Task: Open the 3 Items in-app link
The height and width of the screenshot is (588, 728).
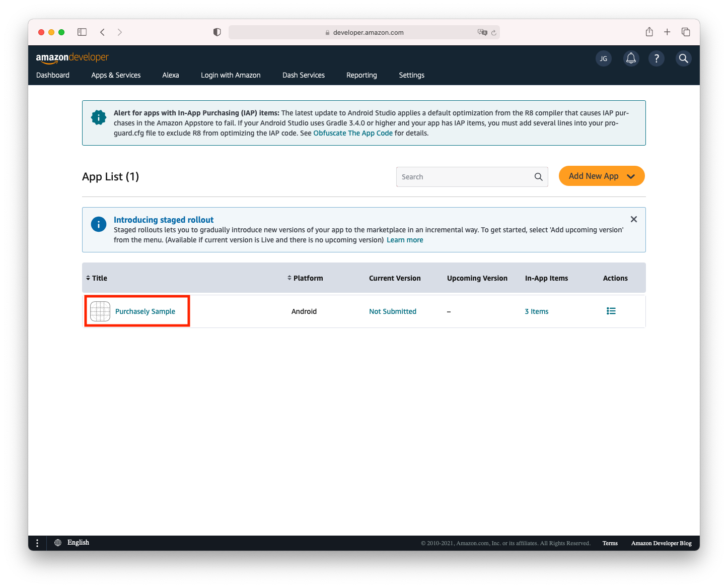Action: pyautogui.click(x=537, y=311)
